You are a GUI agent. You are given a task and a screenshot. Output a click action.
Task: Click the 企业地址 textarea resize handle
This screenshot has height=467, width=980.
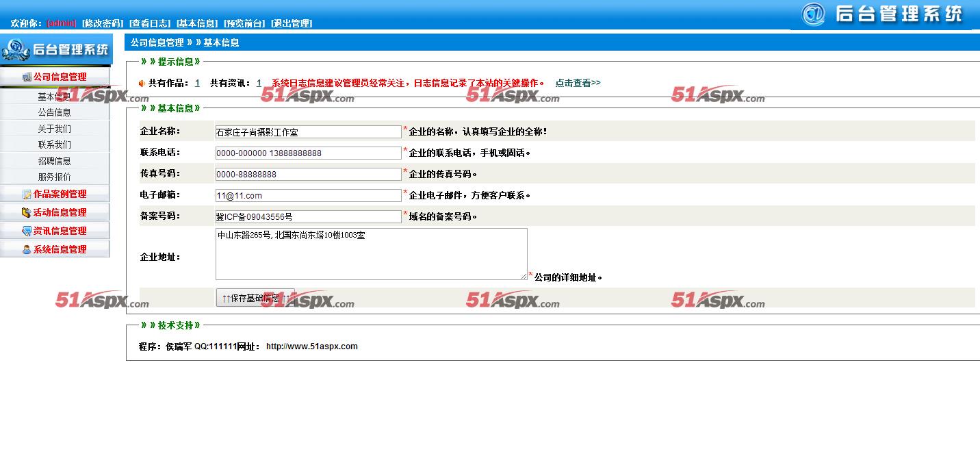(524, 276)
